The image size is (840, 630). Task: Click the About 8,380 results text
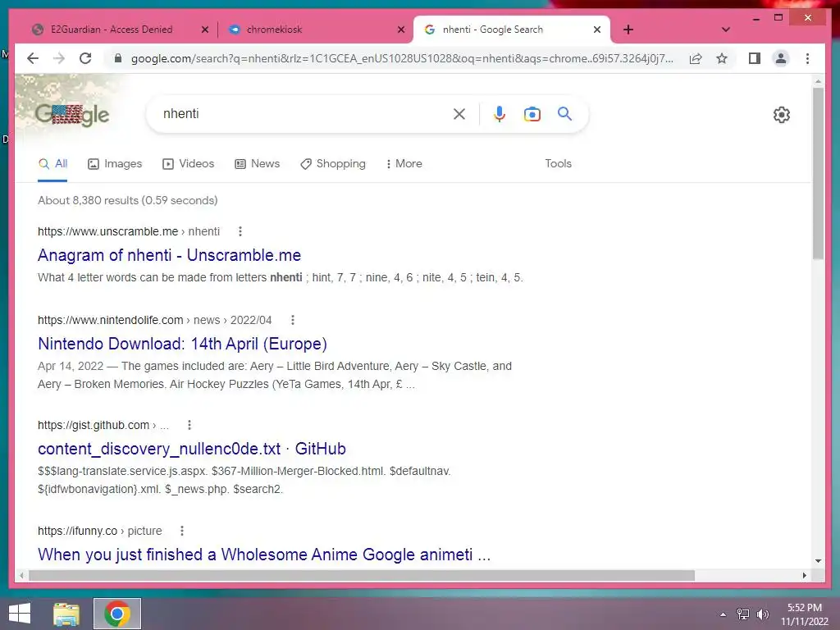coord(127,200)
